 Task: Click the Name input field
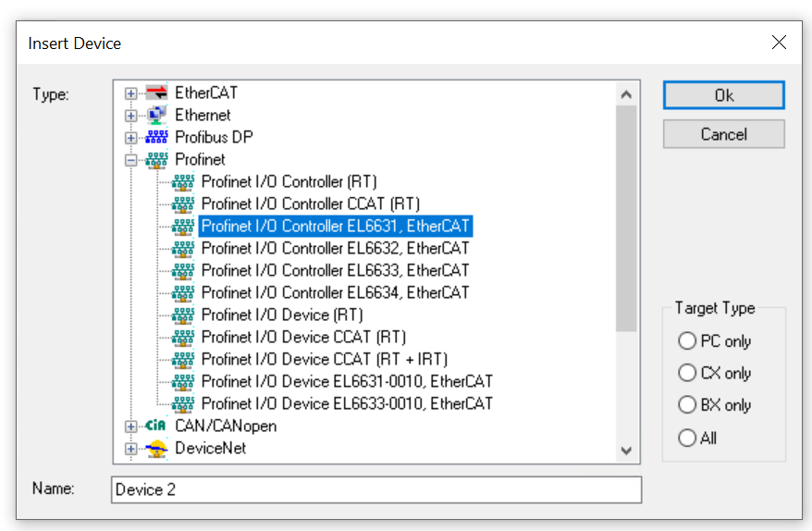[376, 489]
